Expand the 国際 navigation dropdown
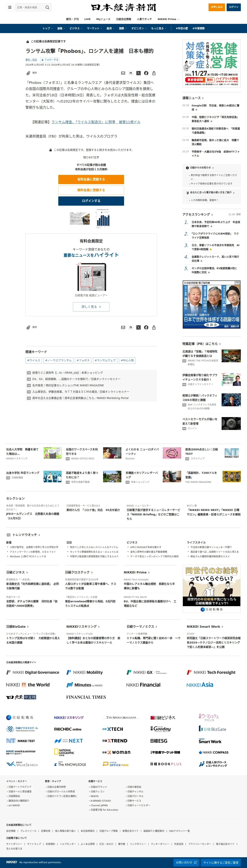 pyautogui.click(x=123, y=28)
